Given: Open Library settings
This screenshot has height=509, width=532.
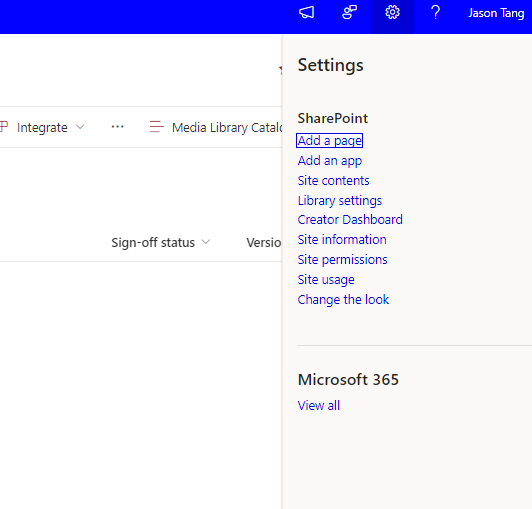Looking at the screenshot, I should [x=340, y=201].
